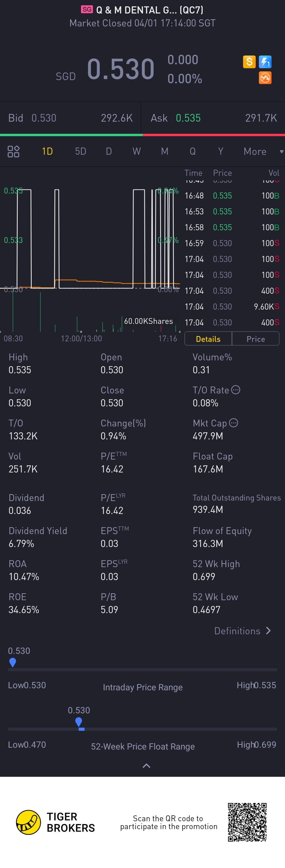
Task: Switch tick list to Price view
Action: [256, 339]
